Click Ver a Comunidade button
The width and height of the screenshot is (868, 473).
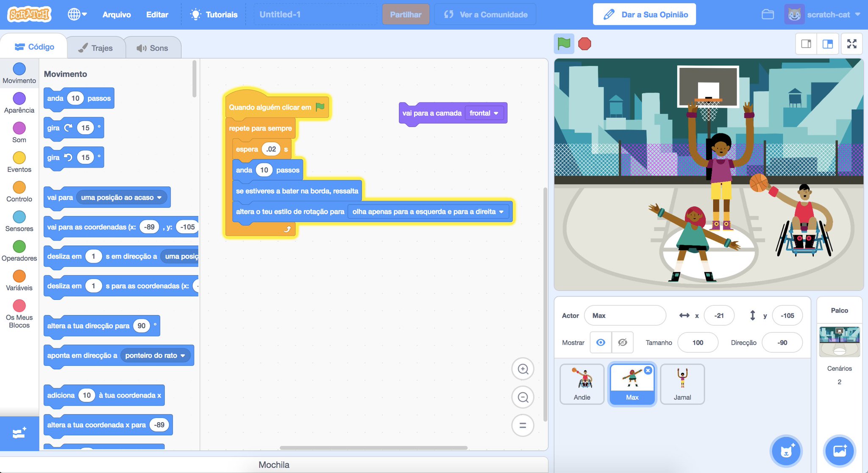click(485, 14)
